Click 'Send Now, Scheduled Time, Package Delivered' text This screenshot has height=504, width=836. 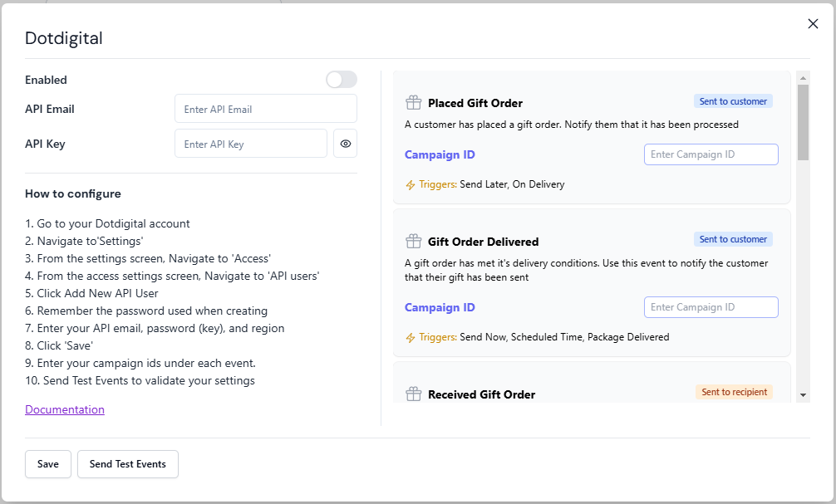(x=564, y=337)
